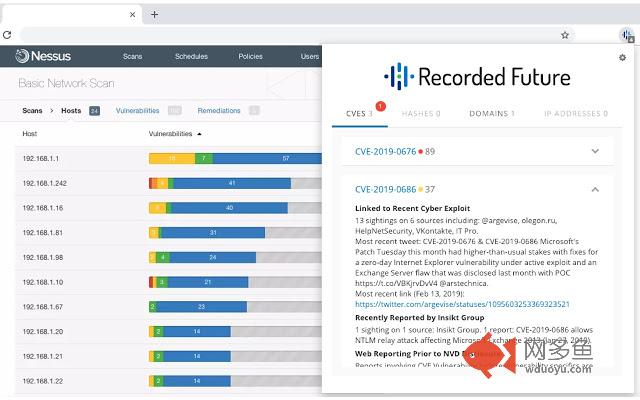The width and height of the screenshot is (640, 400).
Task: Click blue segment 31 for 192.168.1.81
Action: tap(213, 233)
